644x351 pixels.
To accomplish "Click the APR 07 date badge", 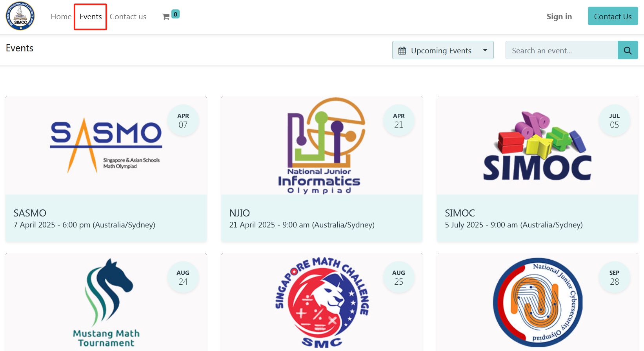I will point(183,121).
